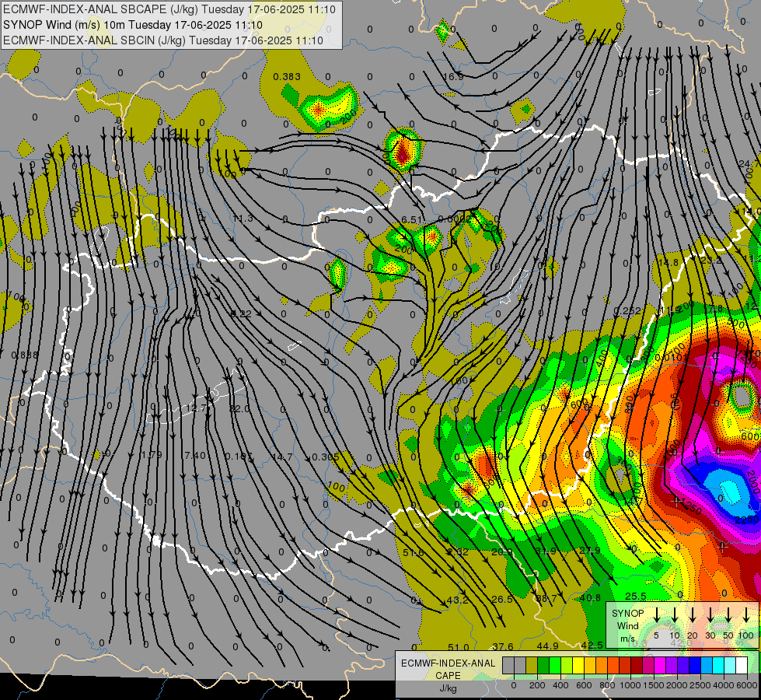Click the '1.79' value on the map
Image resolution: width=761 pixels, height=700 pixels.
152,455
